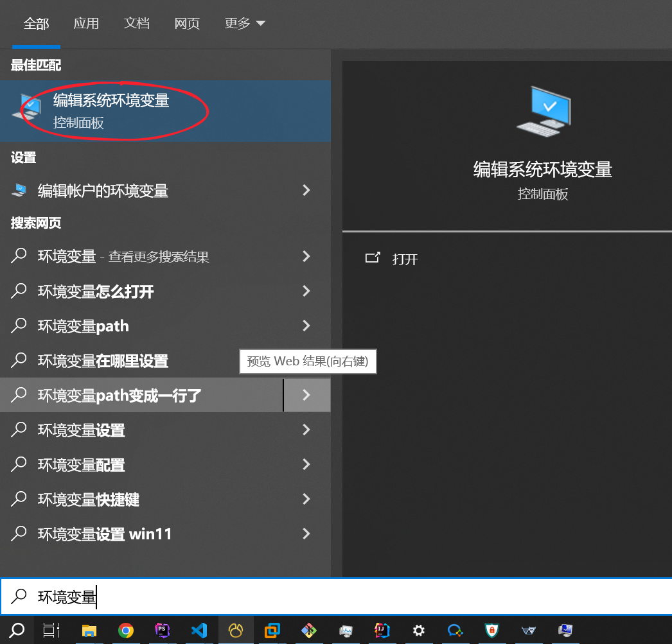Expand chevron beside 环境变量设置 row
Viewport: 672px width, 644px height.
[x=306, y=430]
